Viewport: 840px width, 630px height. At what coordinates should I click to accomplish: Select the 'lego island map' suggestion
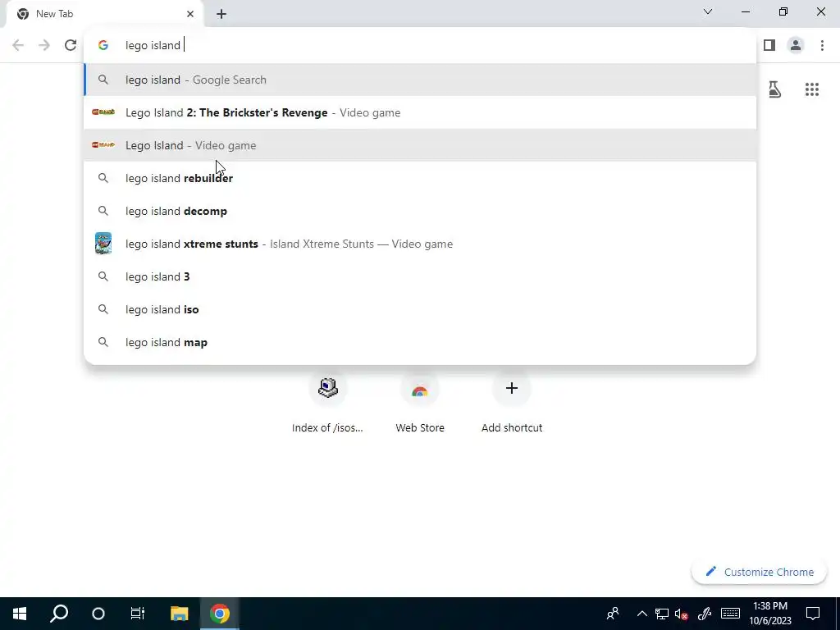[420, 342]
